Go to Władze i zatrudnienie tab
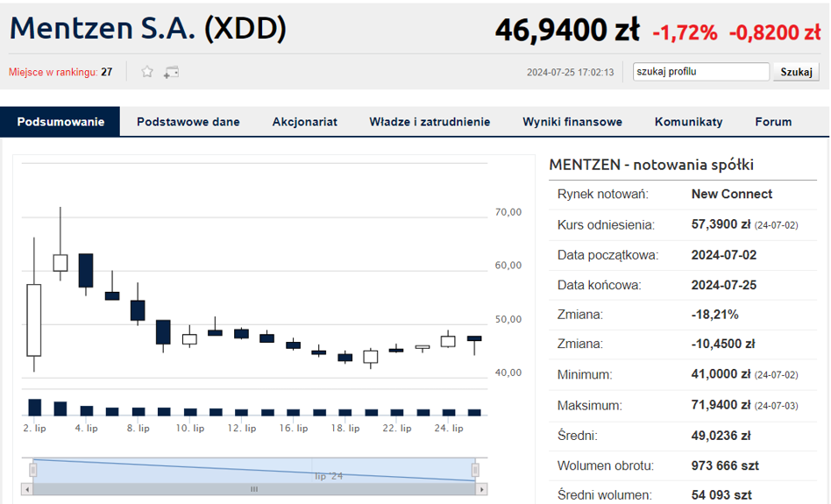This screenshot has width=831, height=504. click(x=430, y=122)
